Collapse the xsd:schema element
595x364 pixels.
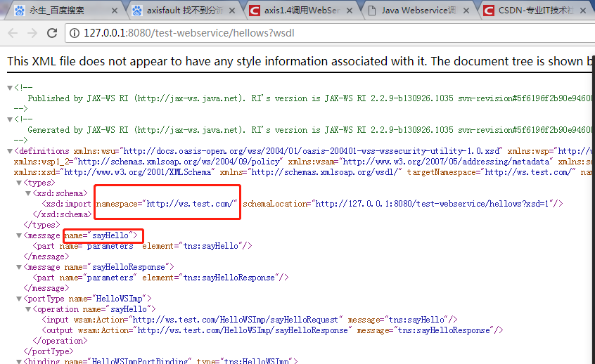coord(28,193)
